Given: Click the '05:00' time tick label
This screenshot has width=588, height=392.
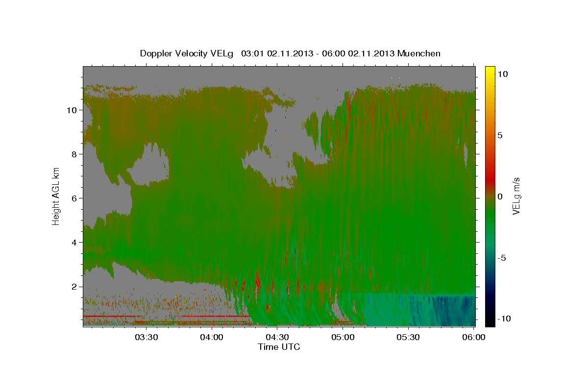Looking at the screenshot, I should point(343,337).
